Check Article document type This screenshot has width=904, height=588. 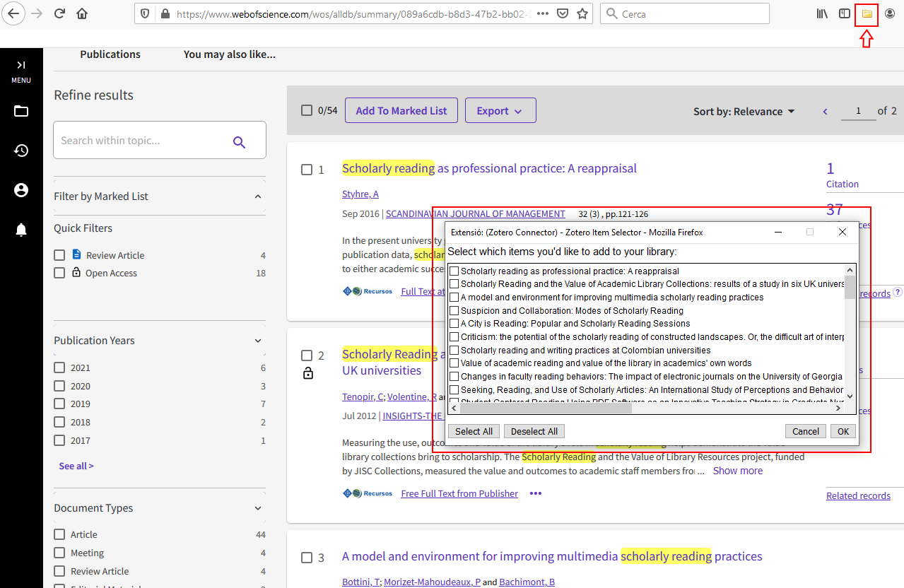[59, 534]
